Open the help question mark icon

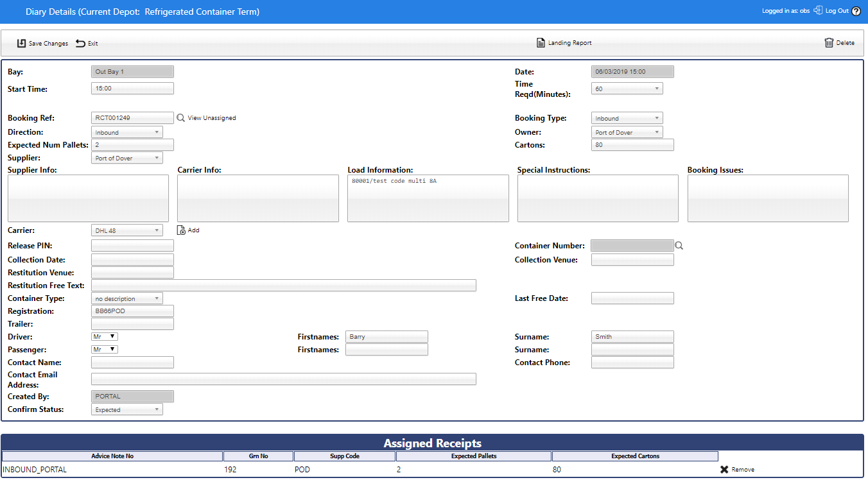pos(856,11)
